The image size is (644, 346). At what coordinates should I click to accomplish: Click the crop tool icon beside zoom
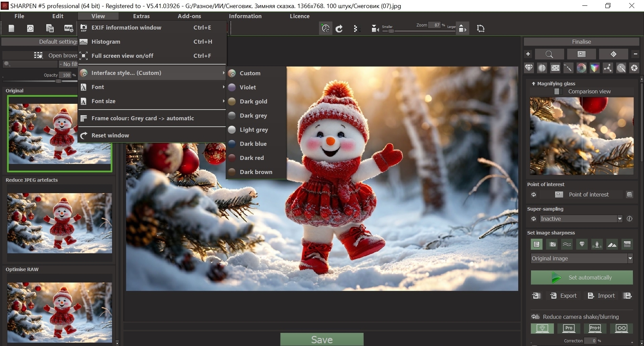[x=481, y=28]
